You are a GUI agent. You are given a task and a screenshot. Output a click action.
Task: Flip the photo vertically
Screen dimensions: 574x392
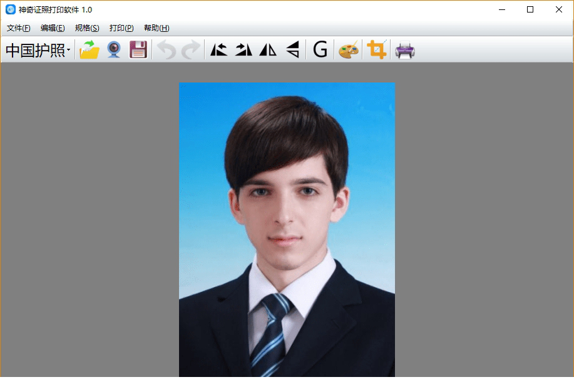[x=292, y=50]
